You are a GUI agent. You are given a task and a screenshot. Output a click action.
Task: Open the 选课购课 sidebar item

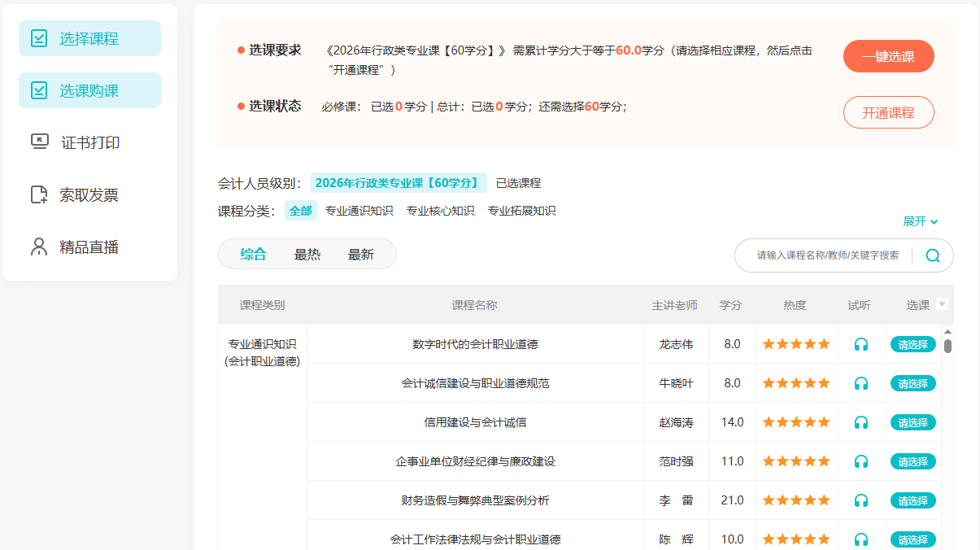[89, 90]
